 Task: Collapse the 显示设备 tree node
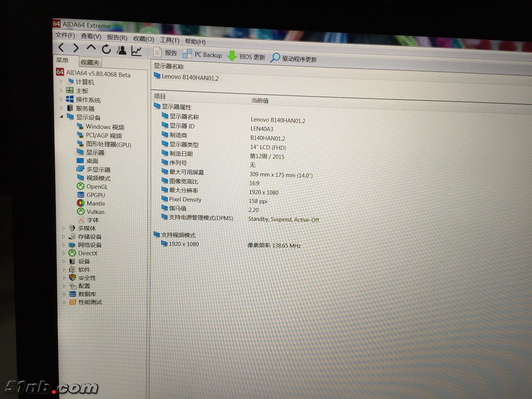(62, 117)
